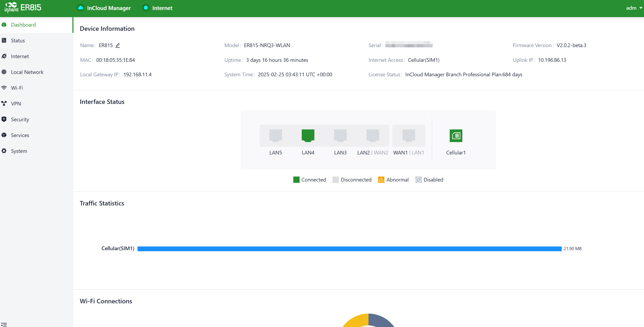
Task: Click the Cellular1 SIM card icon
Action: pos(456,136)
